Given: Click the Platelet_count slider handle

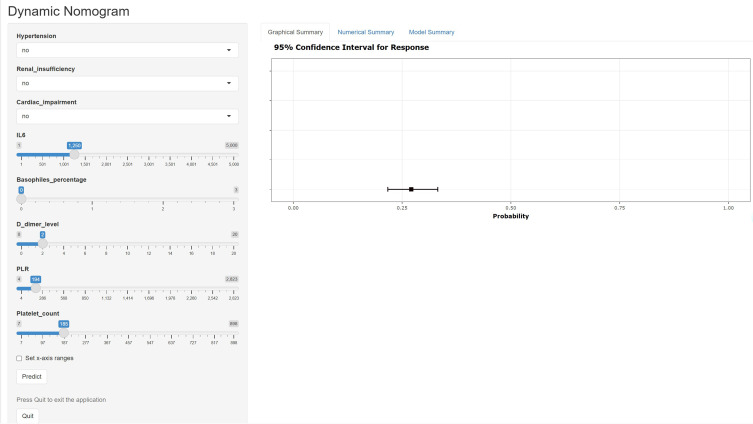Looking at the screenshot, I should tap(64, 333).
